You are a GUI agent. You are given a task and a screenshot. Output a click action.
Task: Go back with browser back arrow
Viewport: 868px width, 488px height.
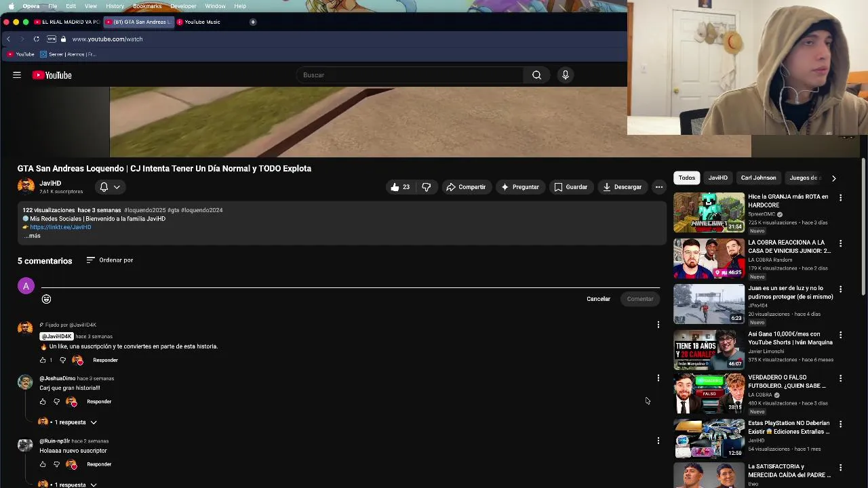pyautogui.click(x=8, y=39)
